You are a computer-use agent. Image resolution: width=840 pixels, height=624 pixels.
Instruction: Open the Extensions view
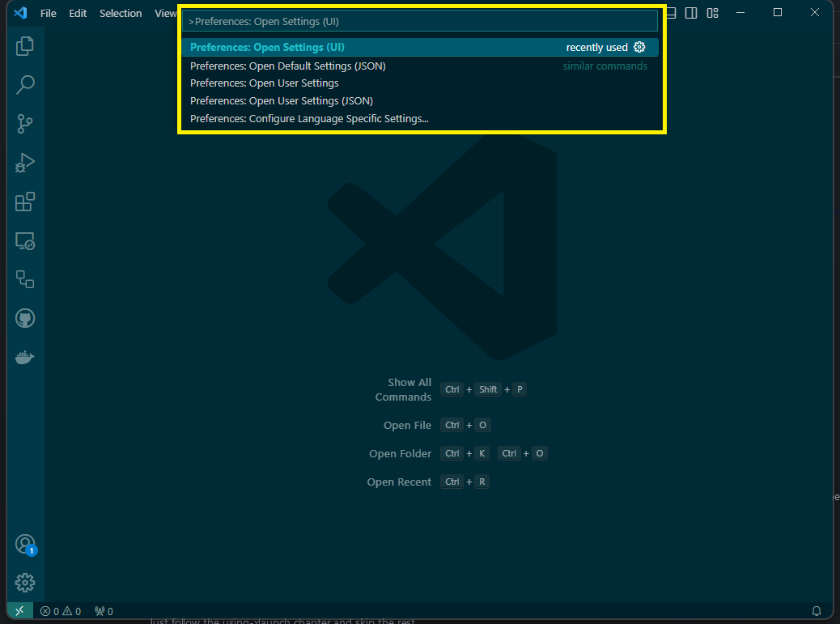point(25,202)
